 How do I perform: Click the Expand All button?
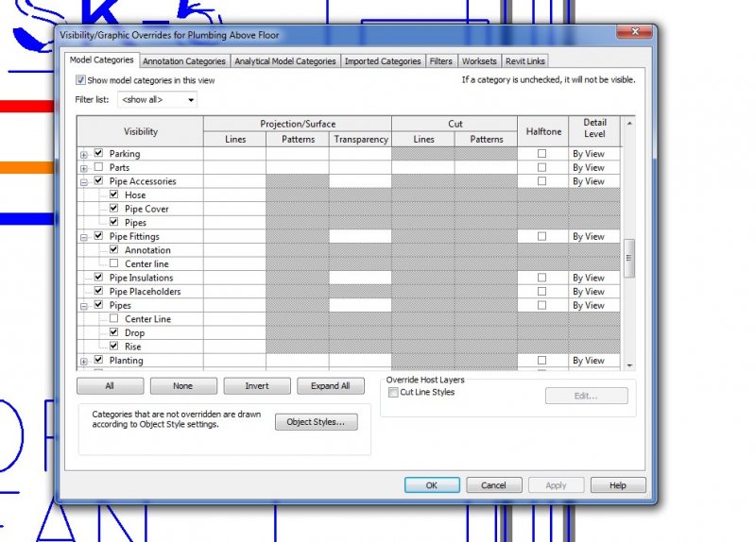[330, 386]
